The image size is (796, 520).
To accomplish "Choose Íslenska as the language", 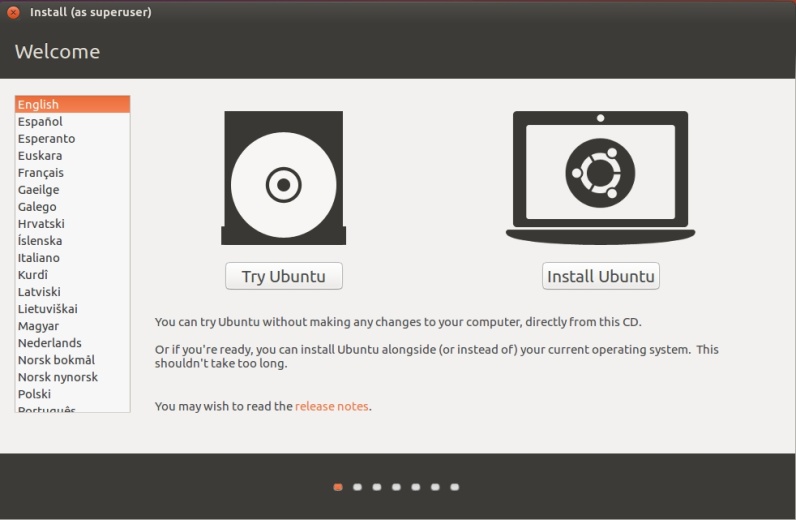I will click(x=73, y=241).
